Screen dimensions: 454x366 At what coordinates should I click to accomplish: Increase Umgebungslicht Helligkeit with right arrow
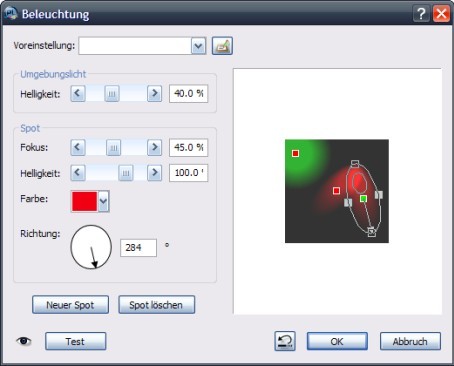click(x=154, y=93)
